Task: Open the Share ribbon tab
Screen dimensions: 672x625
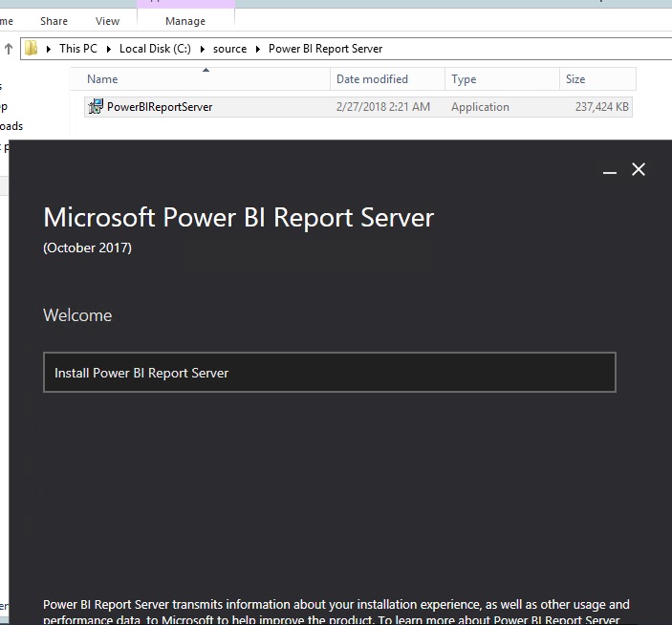Action: (x=54, y=21)
